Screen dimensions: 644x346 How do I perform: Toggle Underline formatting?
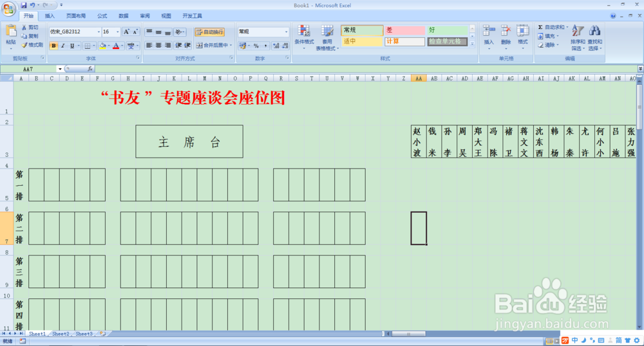72,46
